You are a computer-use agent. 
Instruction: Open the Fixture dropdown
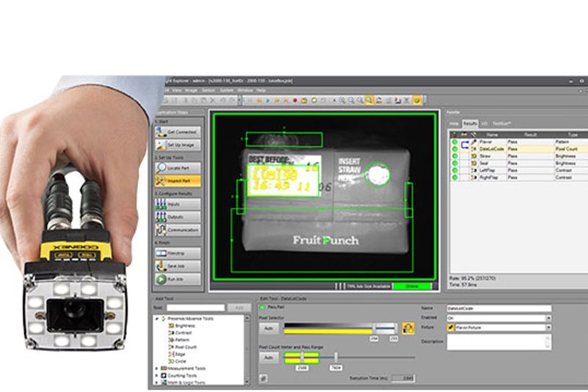[x=548, y=327]
